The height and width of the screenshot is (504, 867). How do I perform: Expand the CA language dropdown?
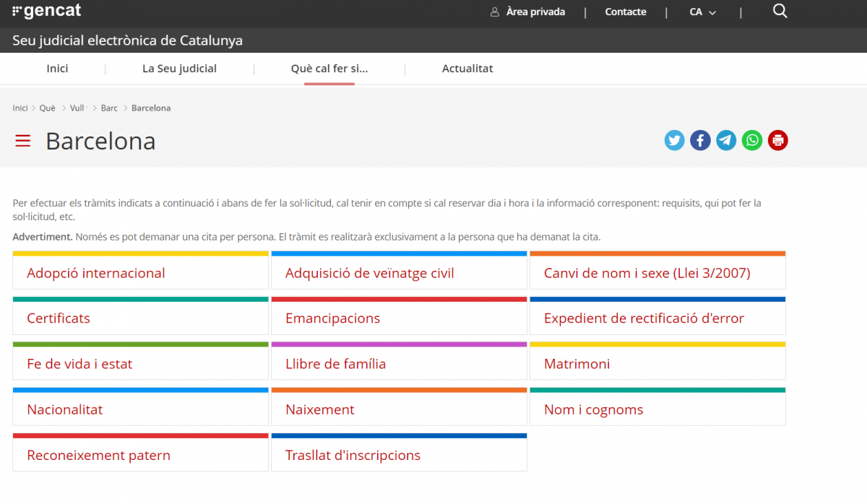[x=702, y=12]
